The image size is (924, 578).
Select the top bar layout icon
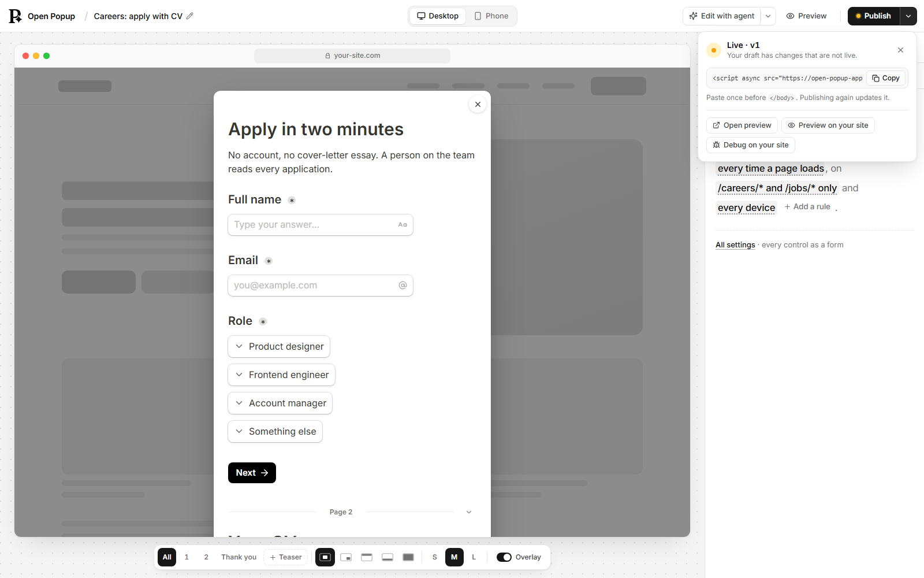click(367, 557)
